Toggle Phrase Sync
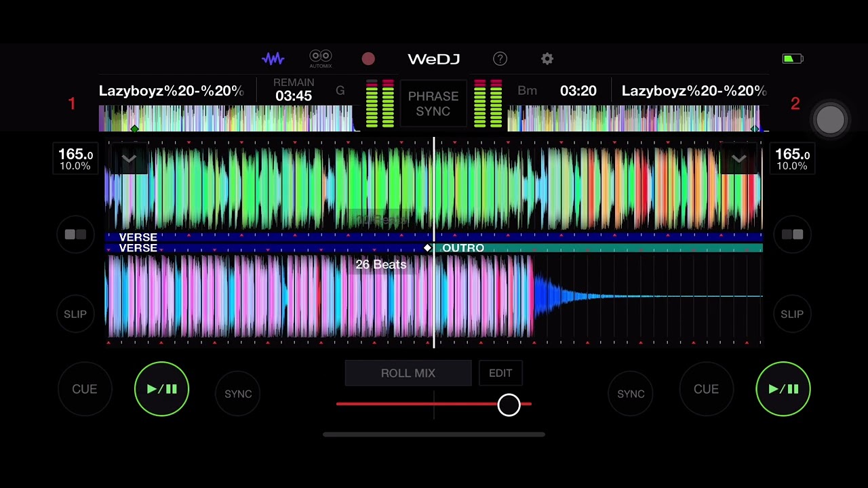The width and height of the screenshot is (868, 488). point(433,104)
